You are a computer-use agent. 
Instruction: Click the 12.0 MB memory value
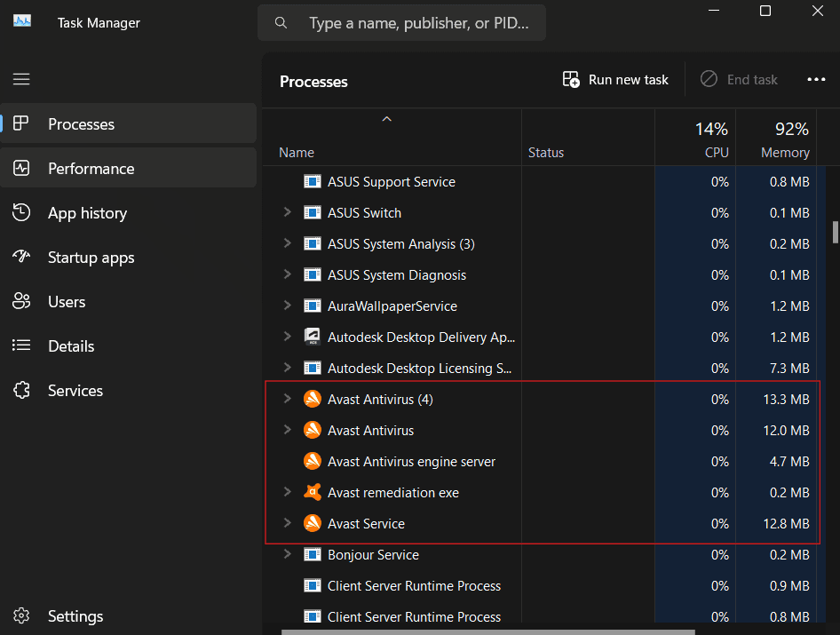pos(786,431)
